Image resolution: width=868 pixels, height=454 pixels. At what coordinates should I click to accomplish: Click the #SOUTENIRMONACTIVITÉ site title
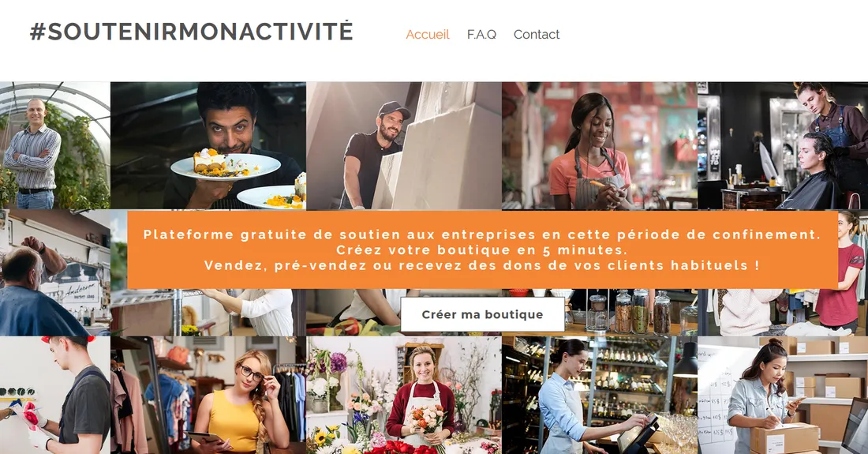(192, 32)
